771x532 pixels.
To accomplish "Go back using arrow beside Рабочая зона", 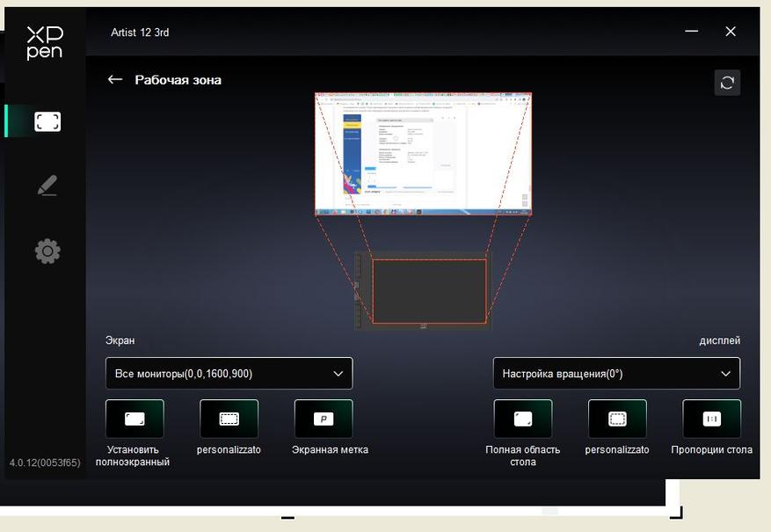I will (x=114, y=80).
